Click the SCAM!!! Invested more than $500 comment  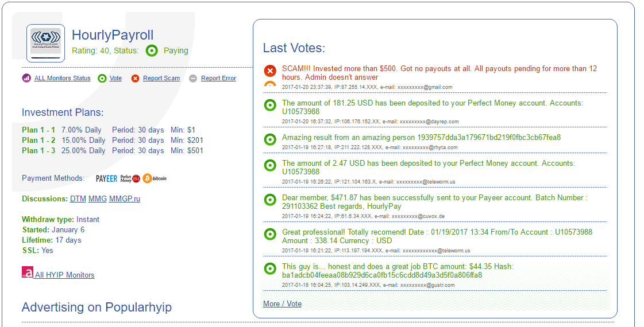coord(439,73)
